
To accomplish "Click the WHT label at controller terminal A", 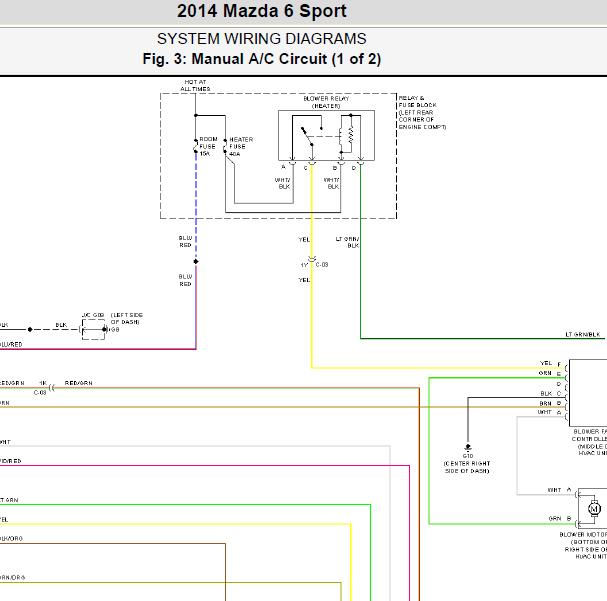I will (x=544, y=412).
